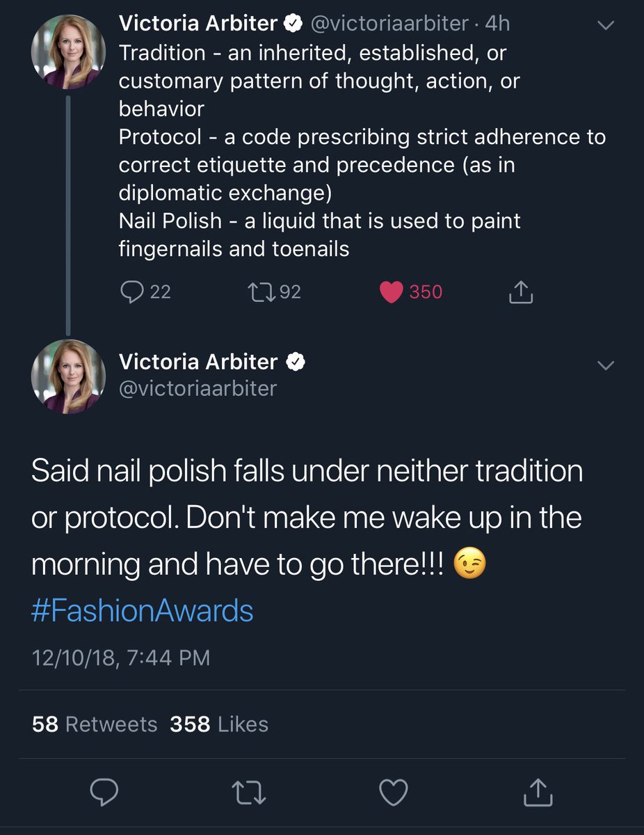Tap the top Victoria Arbiter profile photo
644x835 pixels.
(68, 50)
